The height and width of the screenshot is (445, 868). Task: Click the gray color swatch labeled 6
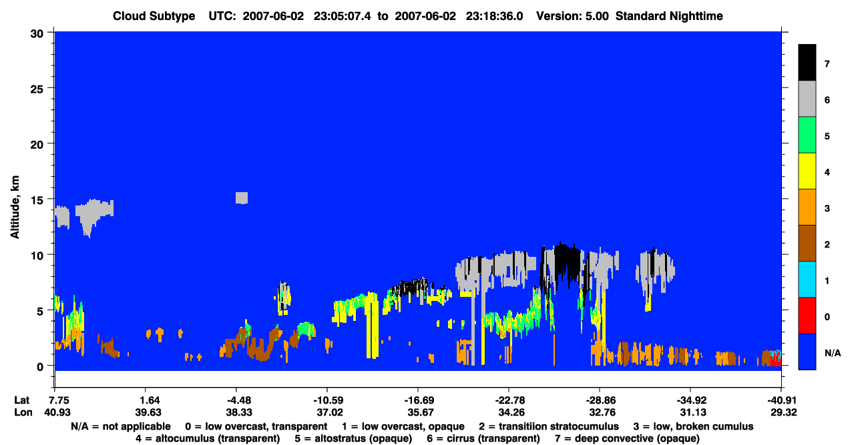tap(807, 99)
